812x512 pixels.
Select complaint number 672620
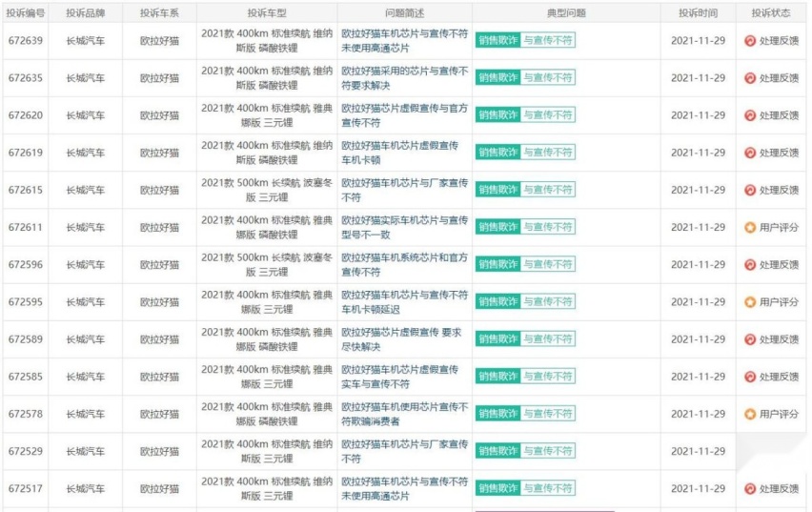[26, 115]
